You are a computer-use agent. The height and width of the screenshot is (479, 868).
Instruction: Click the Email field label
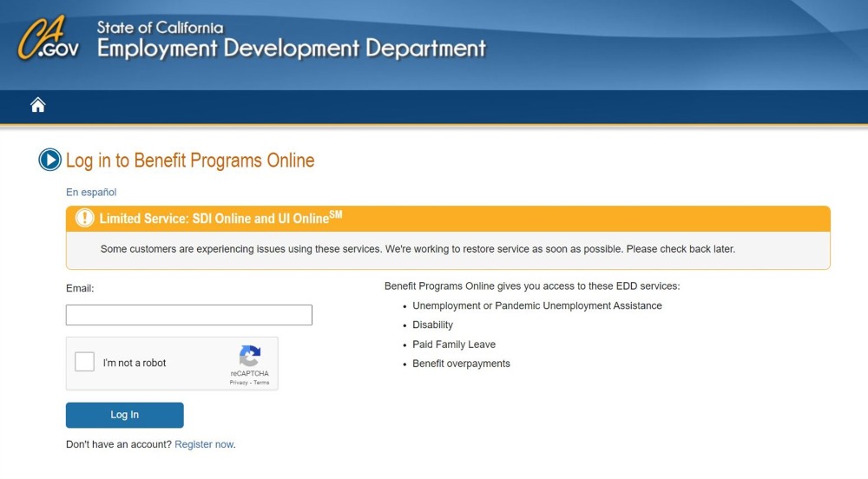pos(80,288)
